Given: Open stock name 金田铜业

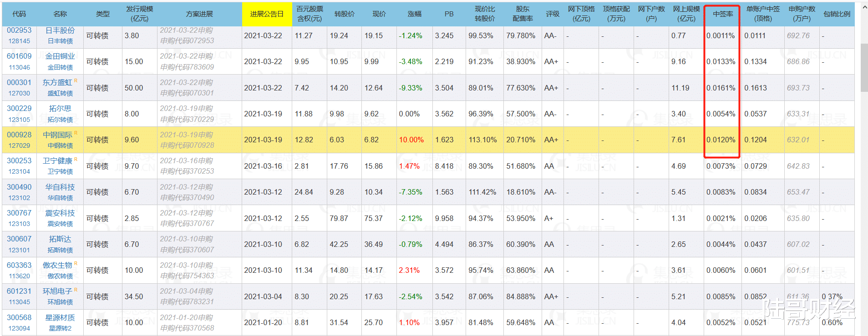Looking at the screenshot, I should click(60, 56).
